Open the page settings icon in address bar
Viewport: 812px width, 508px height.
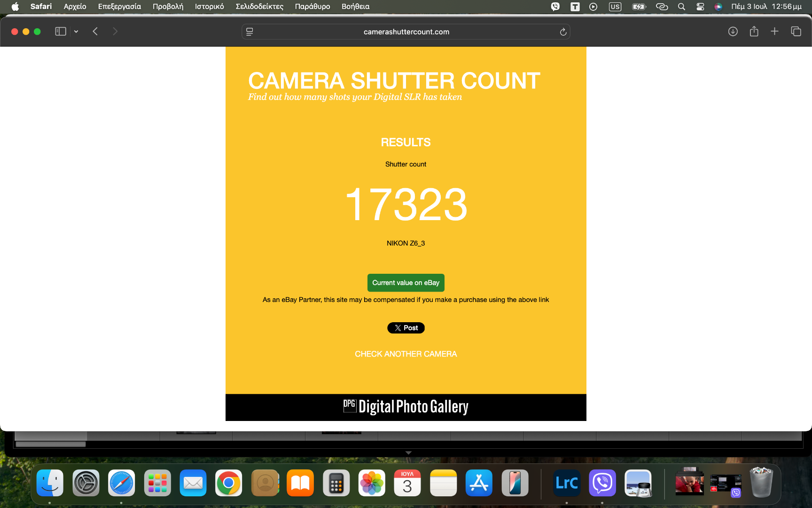(x=250, y=32)
